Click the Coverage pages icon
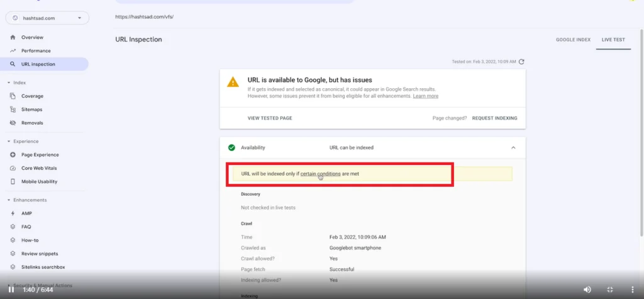 (x=13, y=96)
